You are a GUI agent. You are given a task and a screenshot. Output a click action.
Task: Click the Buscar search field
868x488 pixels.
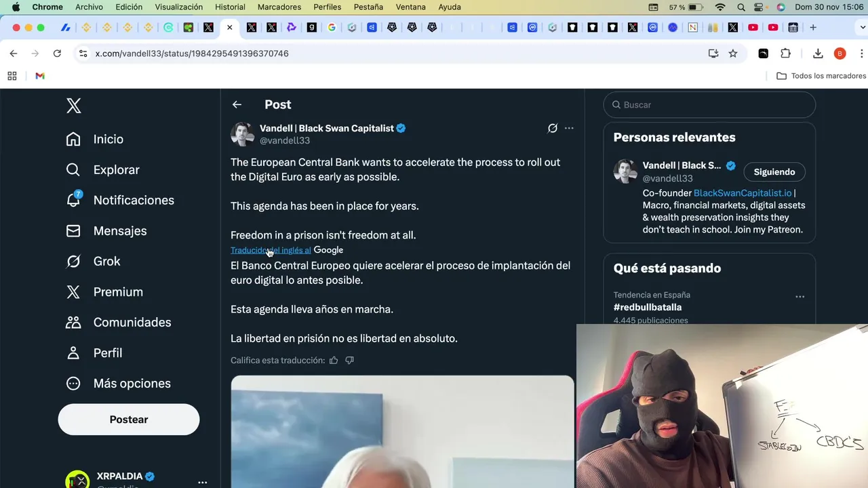tap(709, 105)
